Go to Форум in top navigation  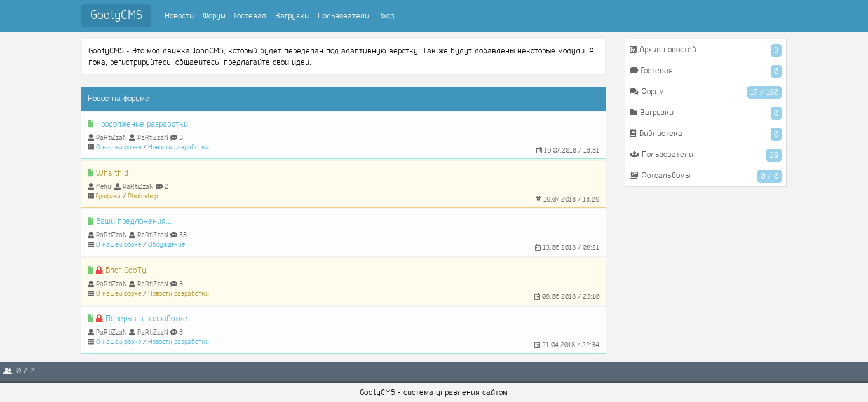pos(214,16)
